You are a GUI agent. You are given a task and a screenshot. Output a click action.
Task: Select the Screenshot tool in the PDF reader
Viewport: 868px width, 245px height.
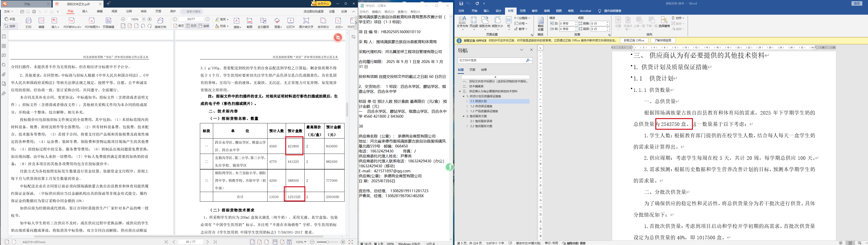tap(249, 23)
